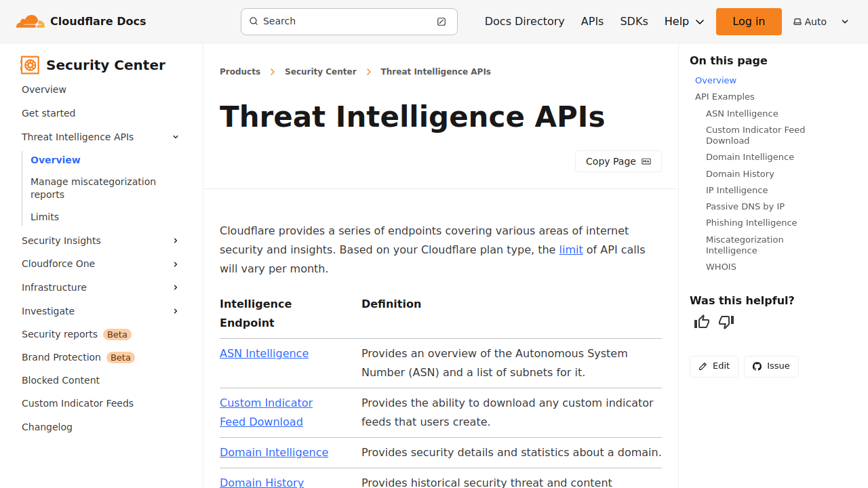Jump to IP Intelligence in page outline
The height and width of the screenshot is (488, 868).
click(x=736, y=190)
